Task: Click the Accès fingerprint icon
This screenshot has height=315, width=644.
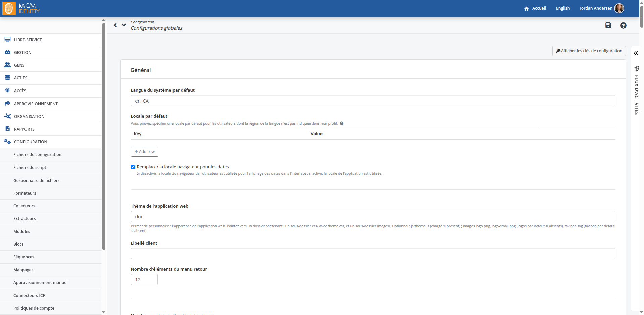Action: point(7,90)
